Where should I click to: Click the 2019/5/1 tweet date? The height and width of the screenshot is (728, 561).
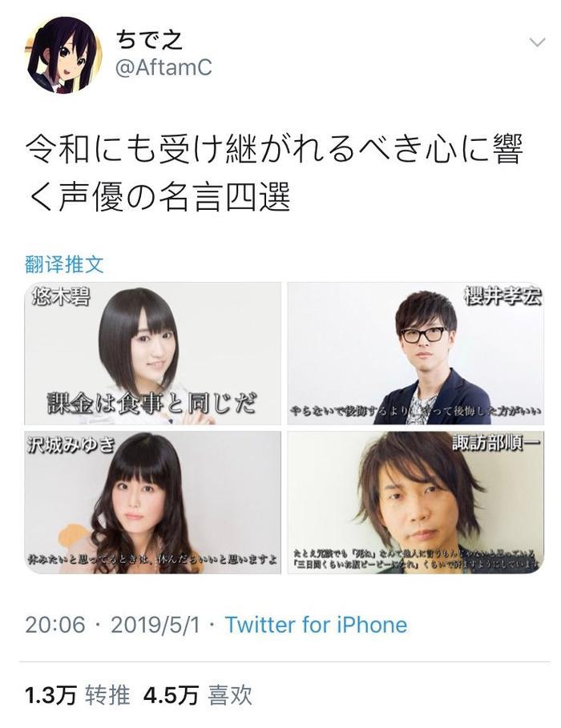[x=155, y=625]
